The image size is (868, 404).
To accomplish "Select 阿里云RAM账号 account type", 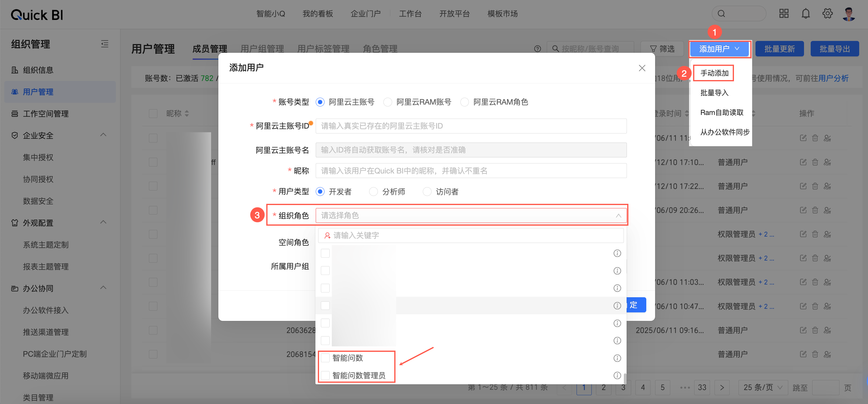I will pyautogui.click(x=388, y=102).
